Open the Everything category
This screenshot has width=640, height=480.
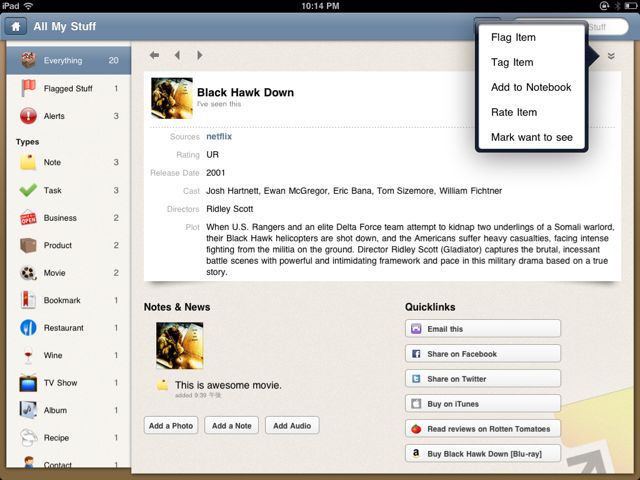coord(69,60)
